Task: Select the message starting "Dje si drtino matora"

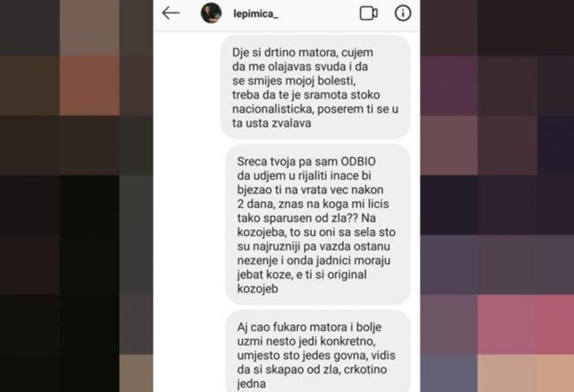Action: [x=315, y=87]
